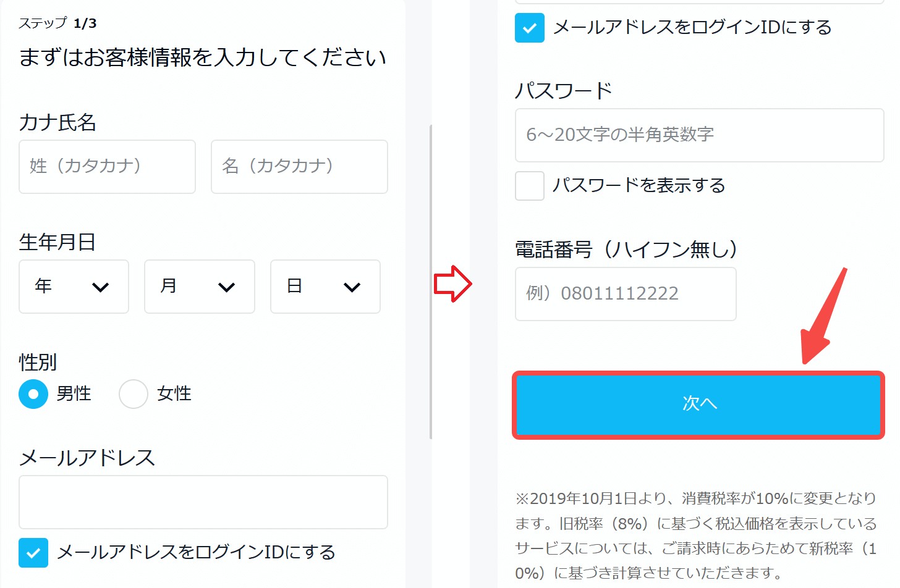The height and width of the screenshot is (588, 900).
Task: Click the ステップ 1/3 step text
Action: point(57,23)
